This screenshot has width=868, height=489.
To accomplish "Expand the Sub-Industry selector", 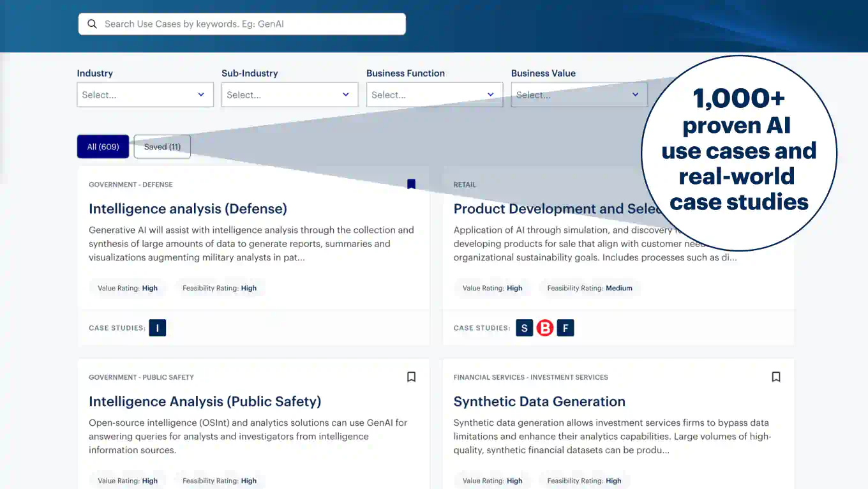I will [290, 94].
